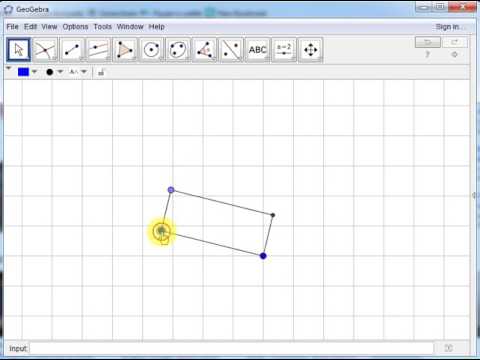The width and height of the screenshot is (480, 360).
Task: Open the Help menu
Action: (156, 27)
